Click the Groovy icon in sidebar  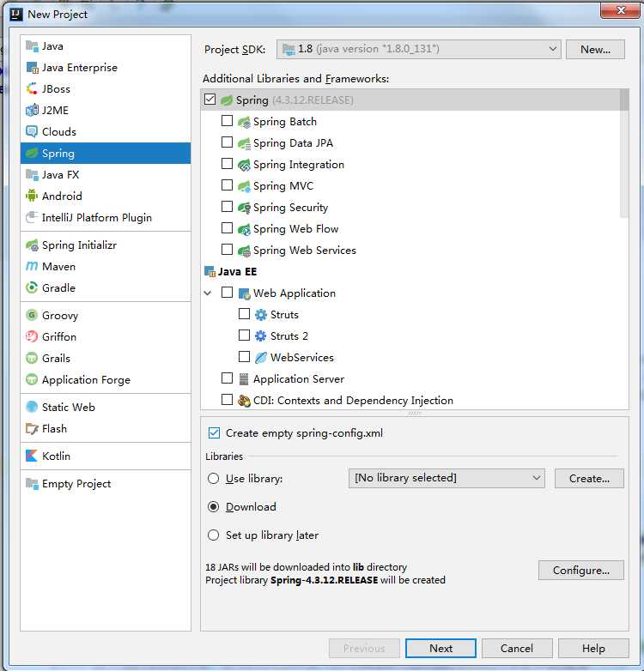click(32, 316)
